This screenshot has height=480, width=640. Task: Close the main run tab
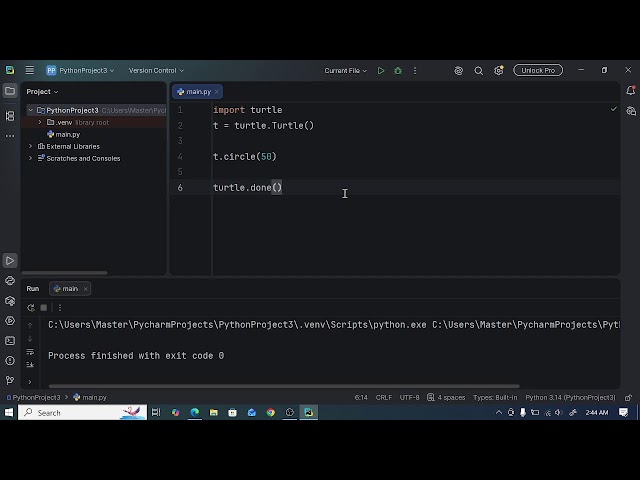click(85, 289)
